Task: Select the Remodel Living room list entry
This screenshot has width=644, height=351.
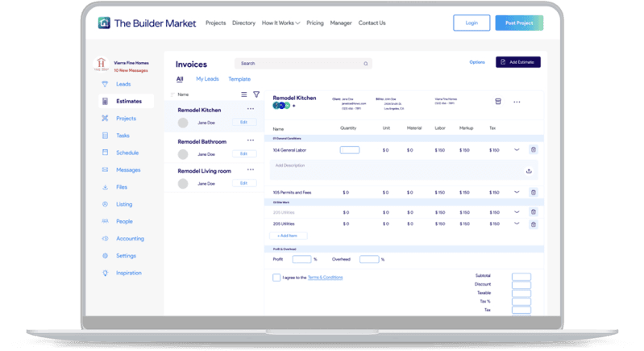Action: (x=214, y=178)
